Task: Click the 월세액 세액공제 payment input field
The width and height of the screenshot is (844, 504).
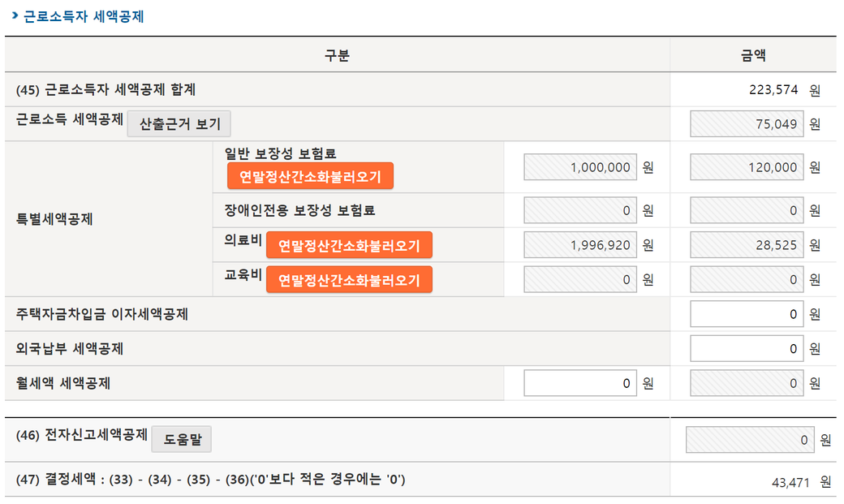Action: 580,383
